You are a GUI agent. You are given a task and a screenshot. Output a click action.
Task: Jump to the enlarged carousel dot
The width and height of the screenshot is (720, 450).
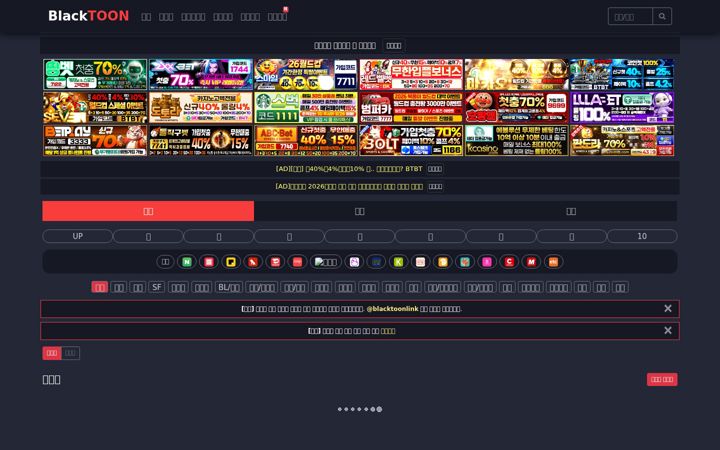(379, 409)
